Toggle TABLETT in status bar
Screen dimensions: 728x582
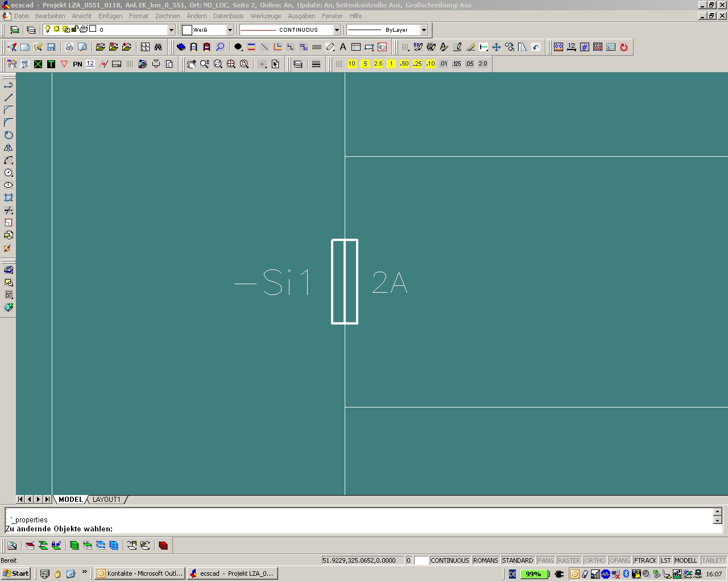pos(713,560)
